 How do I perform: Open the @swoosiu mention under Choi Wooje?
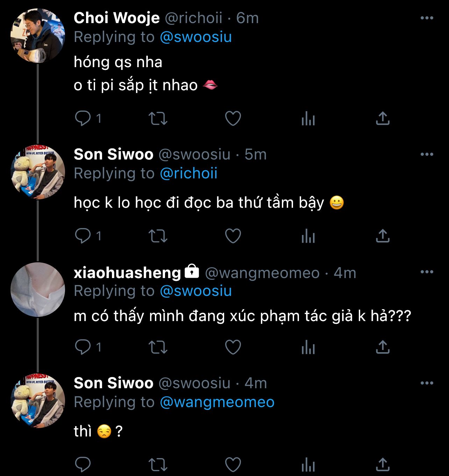pyautogui.click(x=196, y=37)
